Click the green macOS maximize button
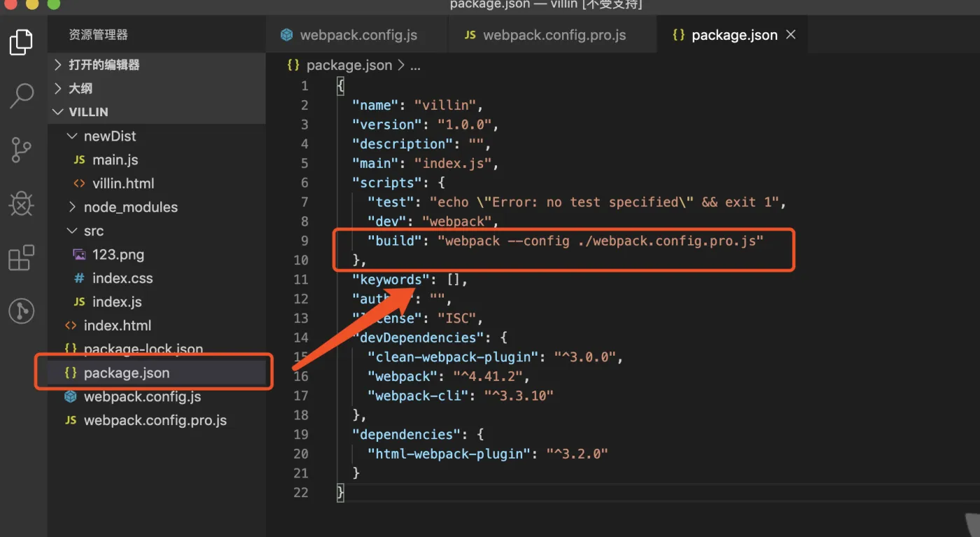 [54, 4]
